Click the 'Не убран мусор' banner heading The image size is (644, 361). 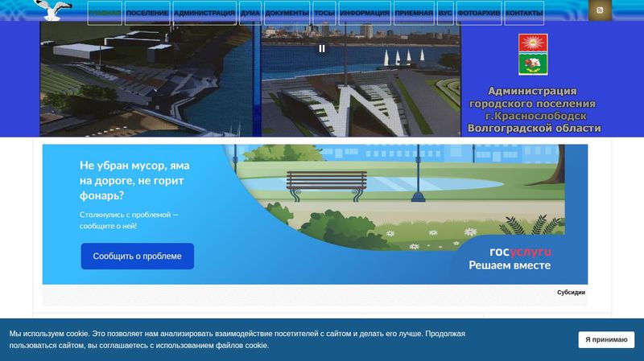click(134, 180)
